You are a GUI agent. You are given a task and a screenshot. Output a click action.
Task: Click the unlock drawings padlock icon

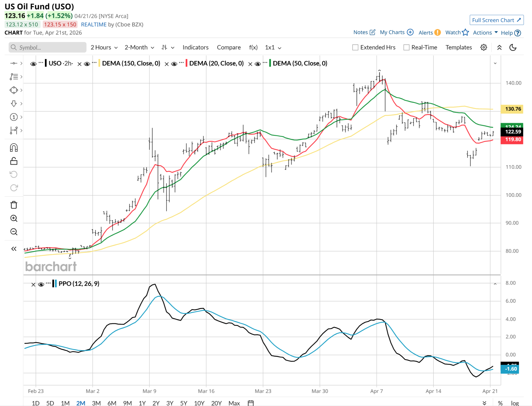tap(14, 161)
